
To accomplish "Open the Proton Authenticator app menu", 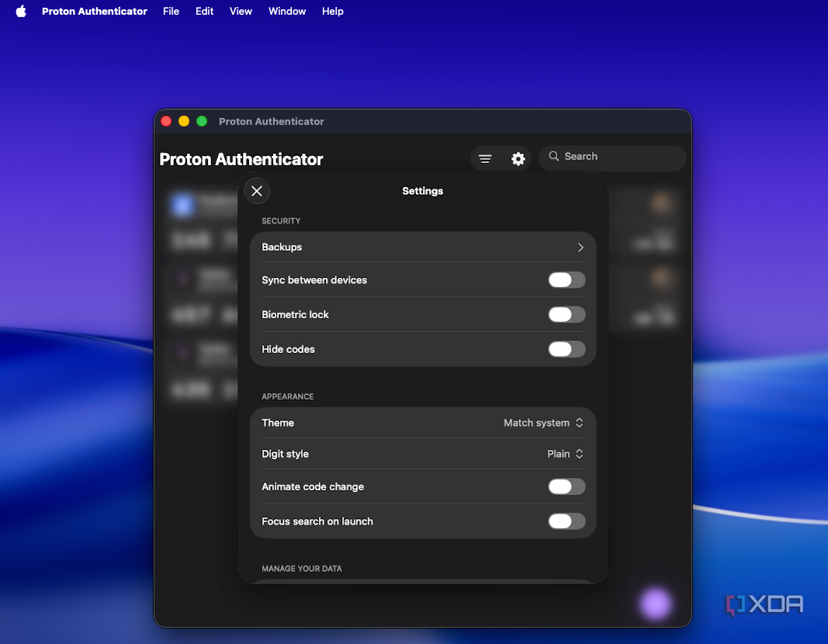I will (95, 11).
